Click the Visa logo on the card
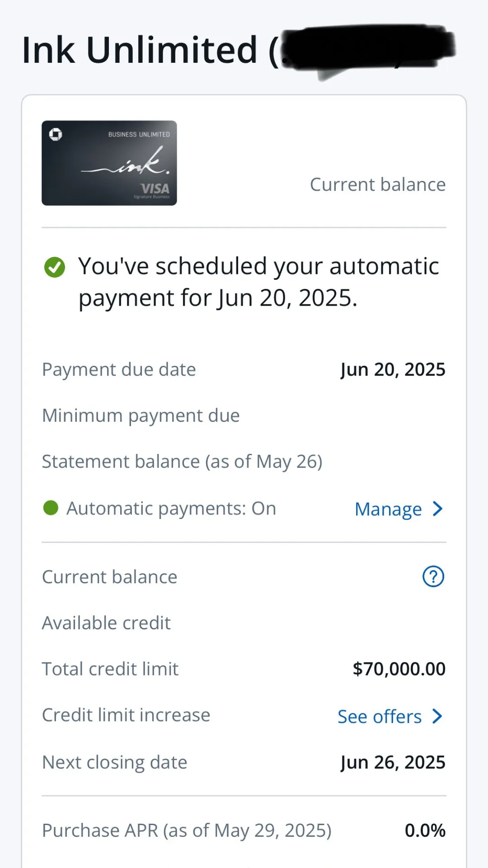Screen dimensions: 488x868 click(x=155, y=188)
